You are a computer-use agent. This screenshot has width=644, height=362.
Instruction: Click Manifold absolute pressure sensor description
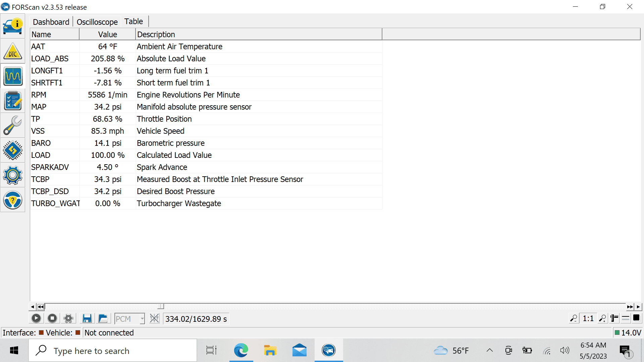click(194, 107)
